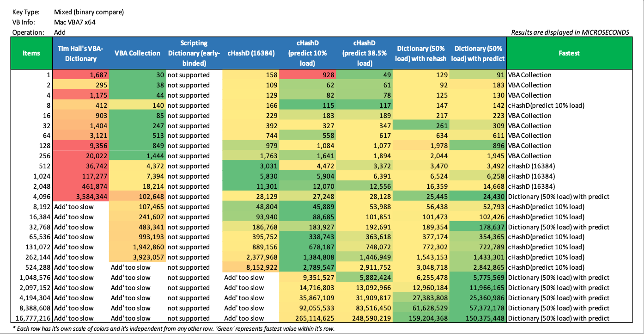The width and height of the screenshot is (644, 334).
Task: Click the Items column header
Action: (x=31, y=53)
